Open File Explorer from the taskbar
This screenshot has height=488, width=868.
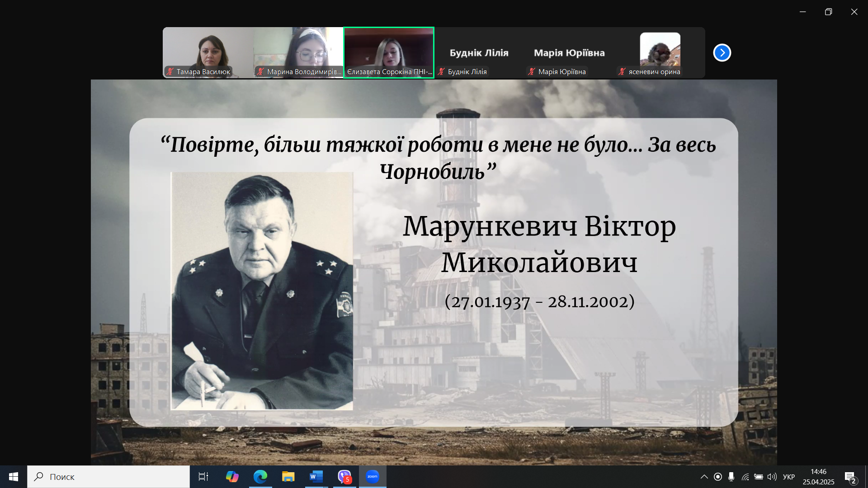coord(288,477)
